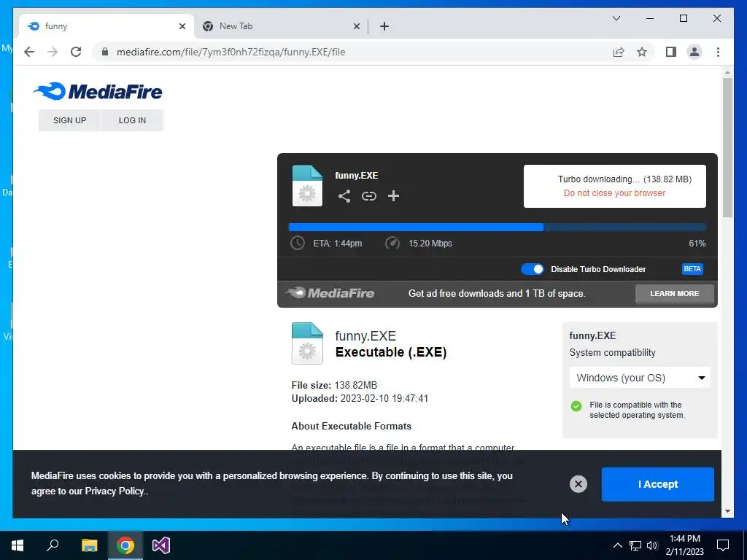Screen dimensions: 747x560
Task: Open File Explorer from the taskbar
Action: click(89, 545)
